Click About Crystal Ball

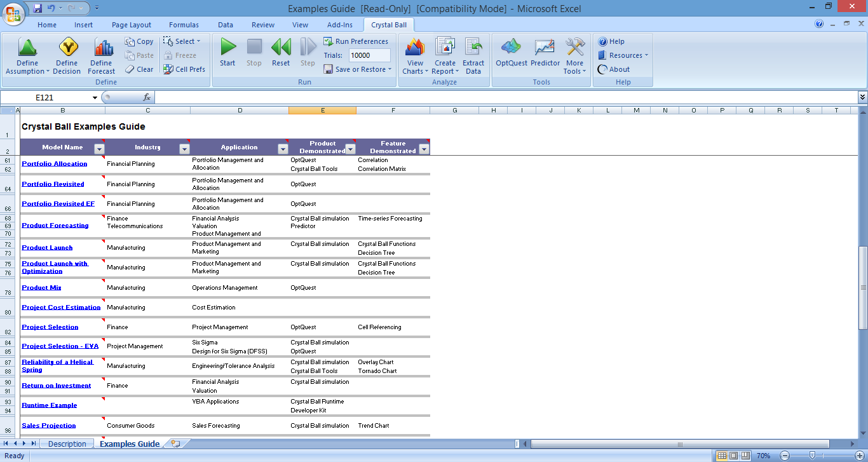point(614,69)
